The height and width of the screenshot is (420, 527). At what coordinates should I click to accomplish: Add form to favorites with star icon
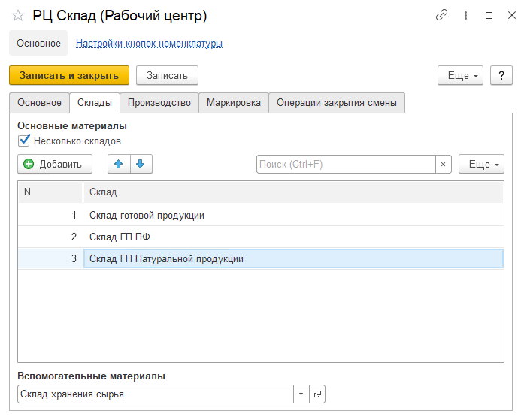tap(18, 16)
